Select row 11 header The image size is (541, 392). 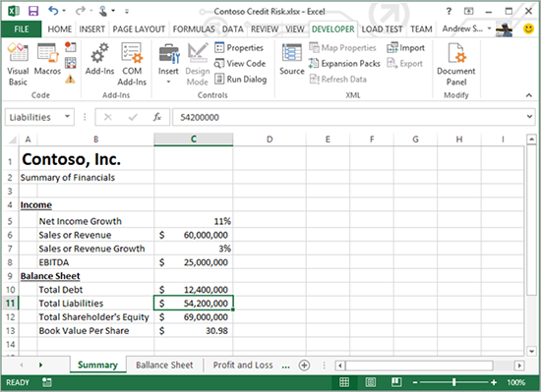(x=11, y=304)
